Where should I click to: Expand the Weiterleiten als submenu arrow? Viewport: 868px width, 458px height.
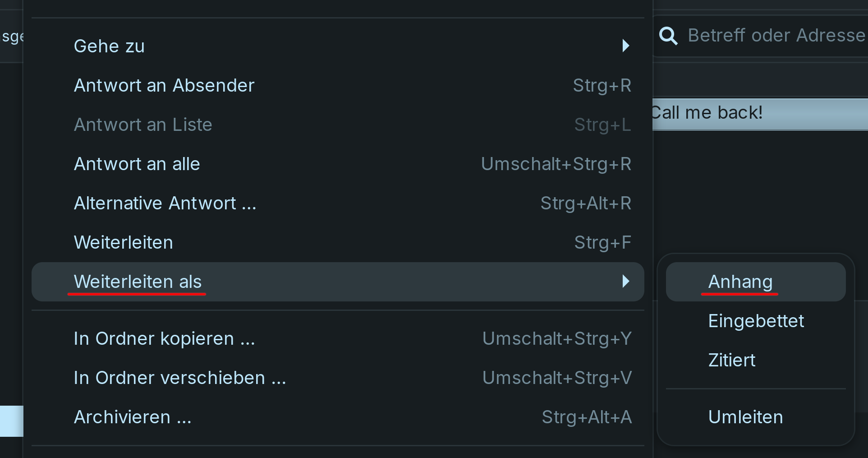click(x=625, y=282)
